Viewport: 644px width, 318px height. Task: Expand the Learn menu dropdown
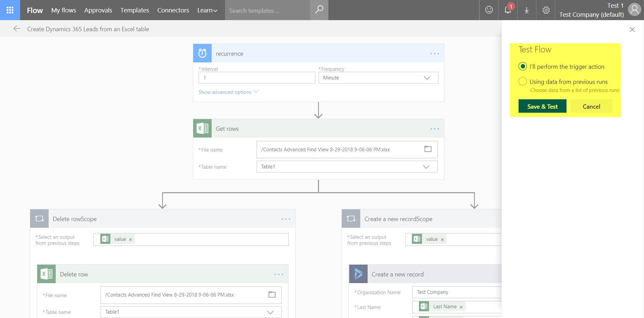(x=207, y=10)
